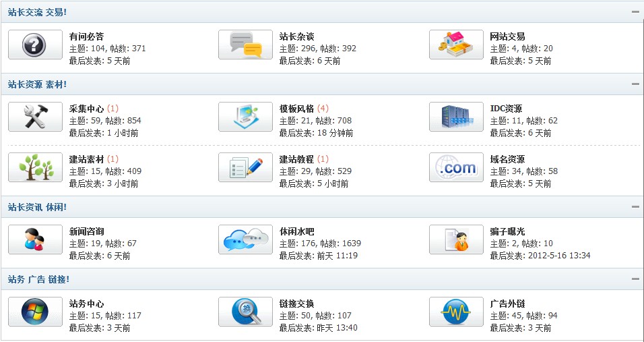Open the magnifier 链接交换 icon
Viewport: 644px width, 342px height.
click(x=245, y=312)
